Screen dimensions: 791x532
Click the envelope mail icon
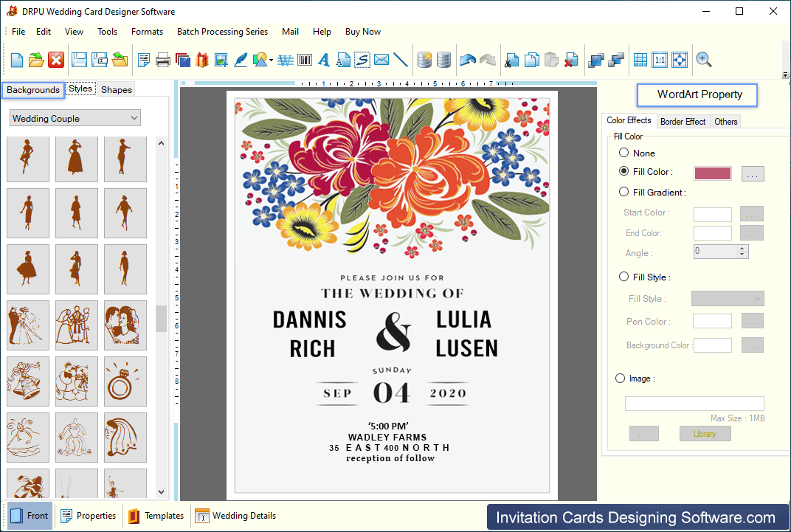[x=381, y=60]
